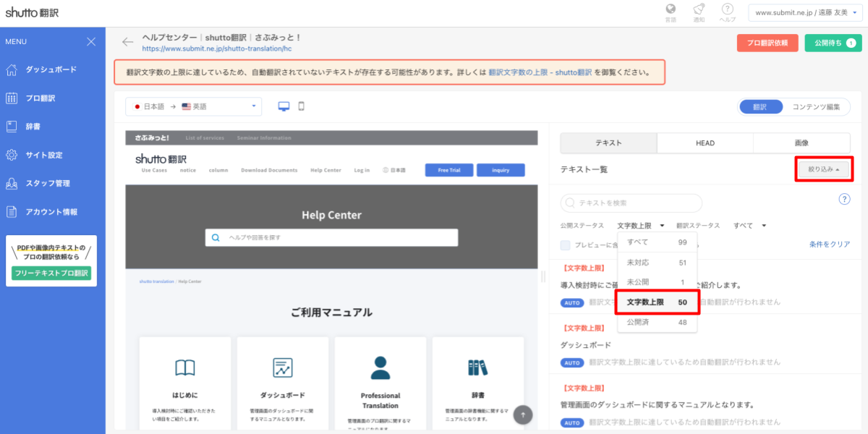The height and width of the screenshot is (434, 868).
Task: Click the back arrow beside the page title
Action: point(127,42)
